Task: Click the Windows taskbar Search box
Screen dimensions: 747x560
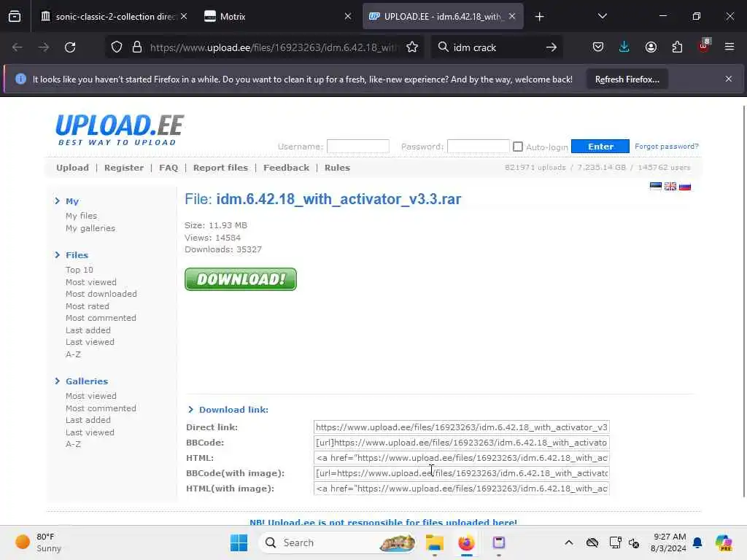Action: [337, 542]
